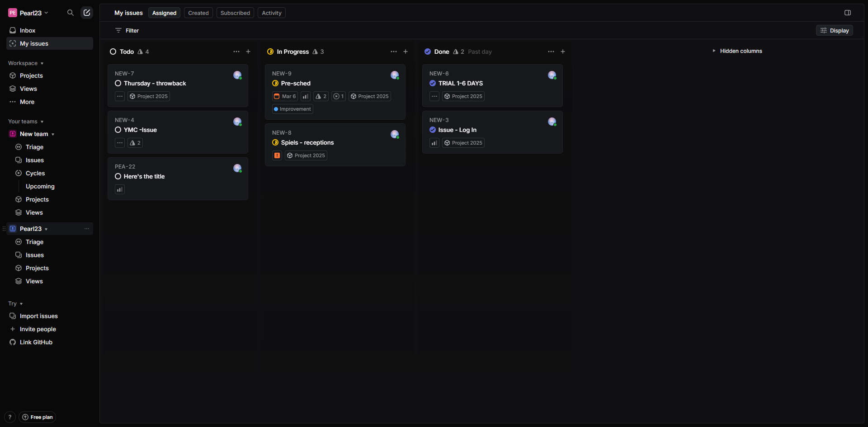Click Project 2025 tag on TRIAL 1-6 DAYS
Viewport: 868px width, 427px height.
463,96
